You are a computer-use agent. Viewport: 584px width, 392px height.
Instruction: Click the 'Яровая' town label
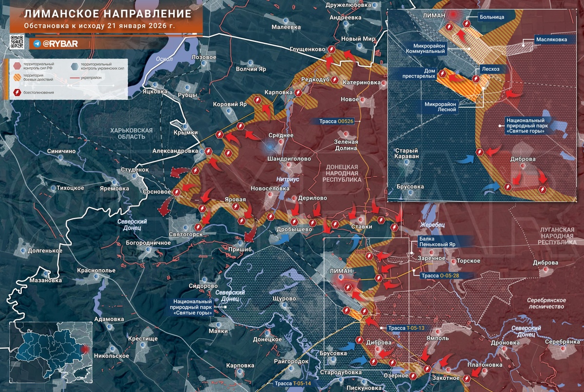pos(235,199)
